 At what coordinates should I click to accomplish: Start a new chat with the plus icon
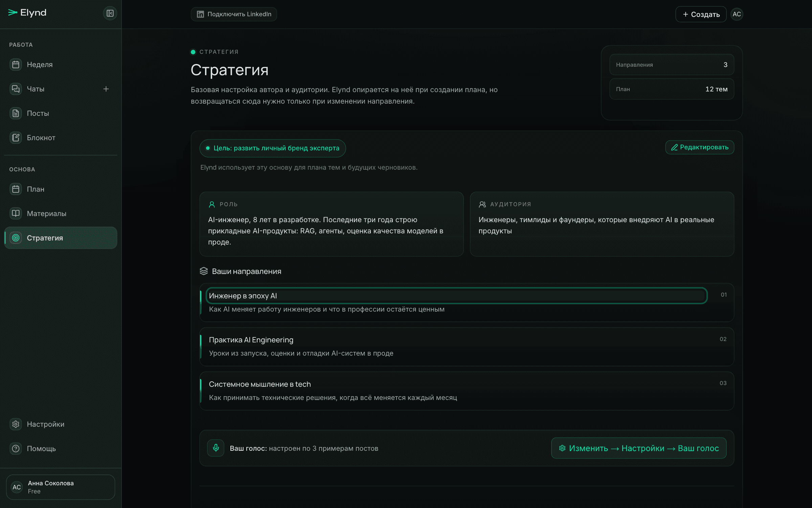[x=106, y=89]
